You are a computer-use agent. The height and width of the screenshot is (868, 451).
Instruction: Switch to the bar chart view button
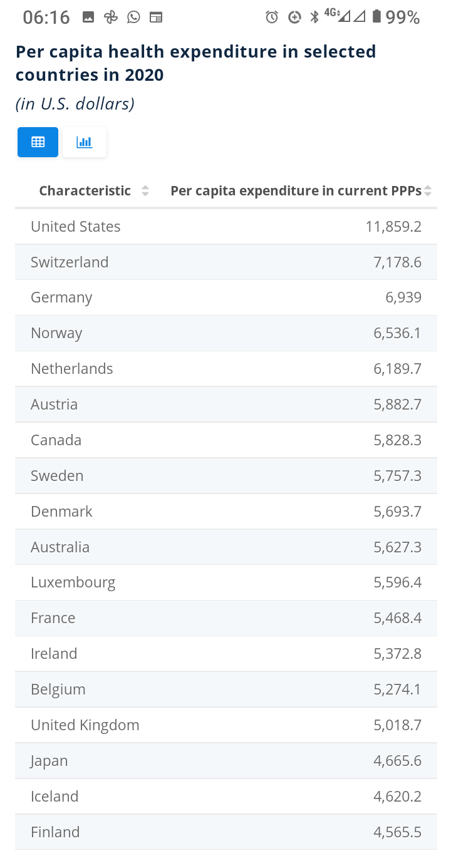pos(85,142)
